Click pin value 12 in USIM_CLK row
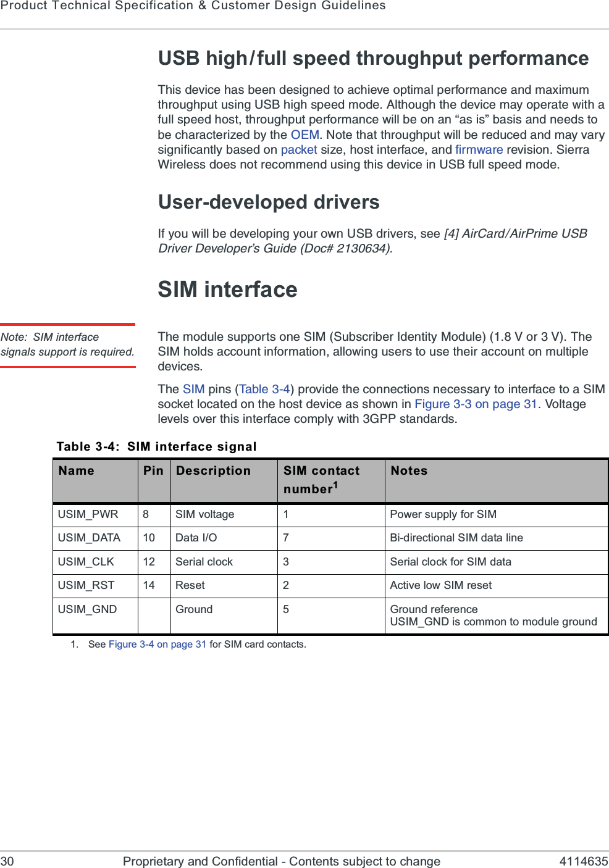 [x=149, y=562]
